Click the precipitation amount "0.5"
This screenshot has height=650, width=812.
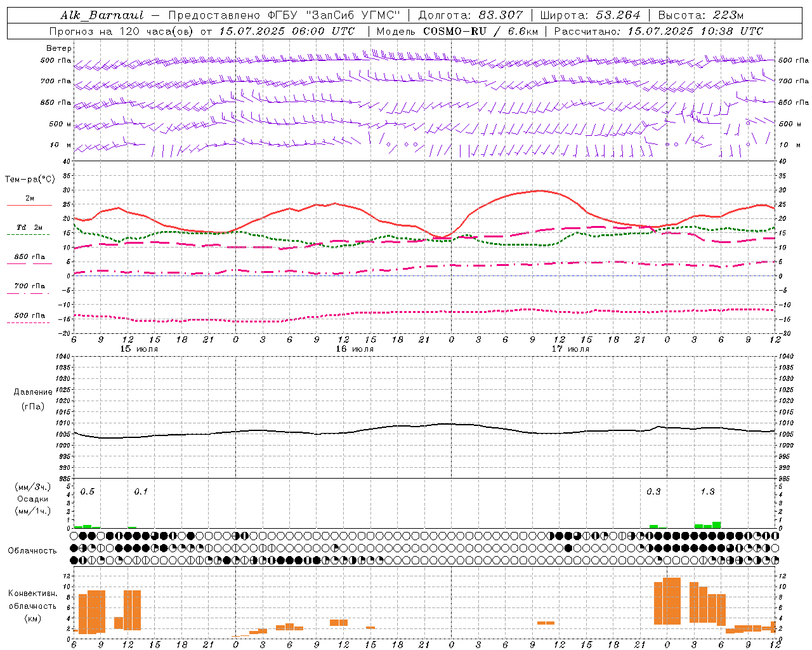click(88, 492)
